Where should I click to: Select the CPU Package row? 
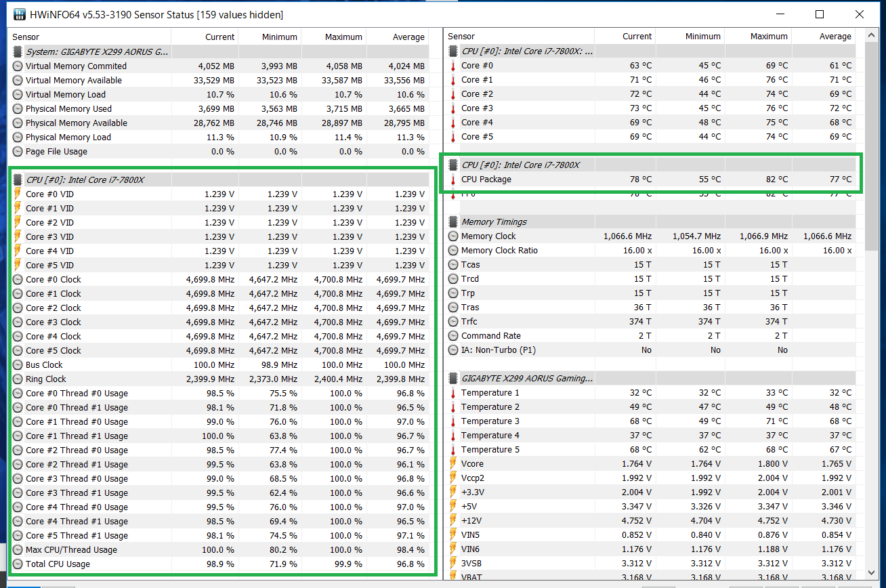(650, 179)
